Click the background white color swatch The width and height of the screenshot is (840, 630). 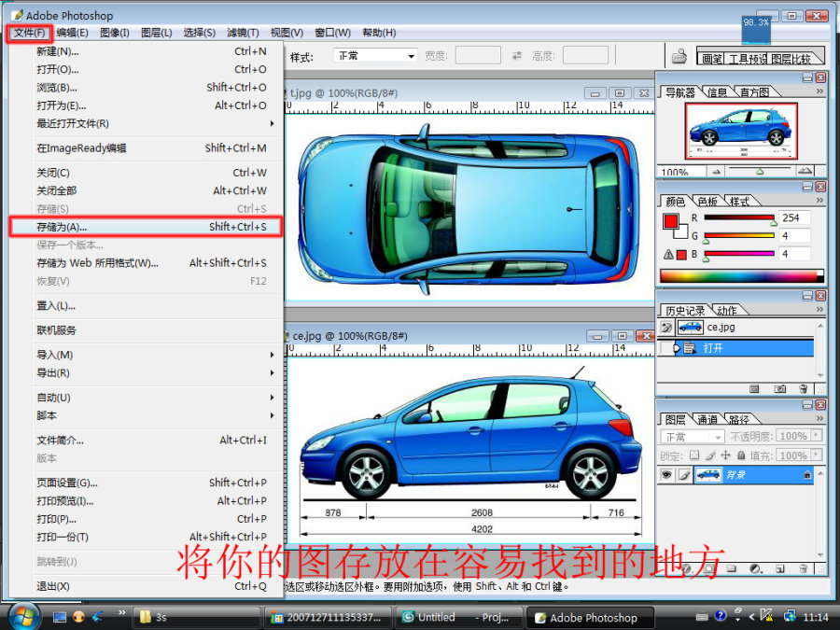682,232
